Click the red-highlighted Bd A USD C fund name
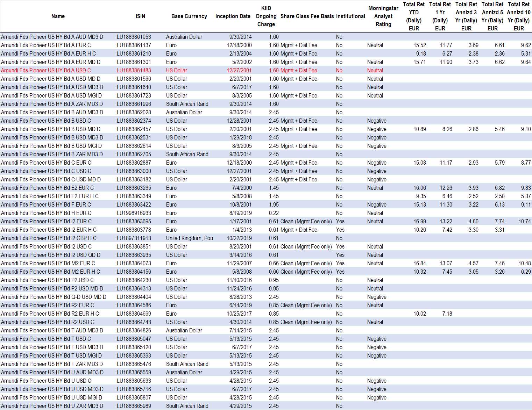Image resolution: width=532 pixels, height=410 pixels. click(x=46, y=70)
